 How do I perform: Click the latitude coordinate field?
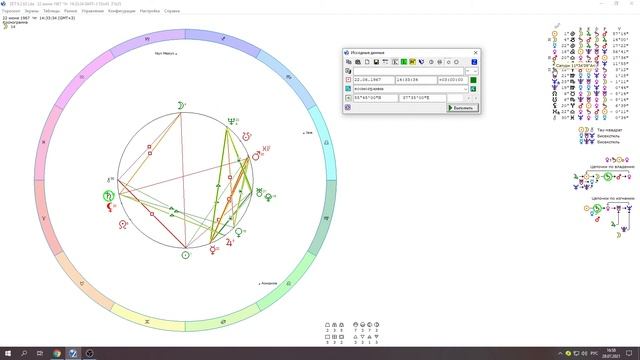point(376,98)
